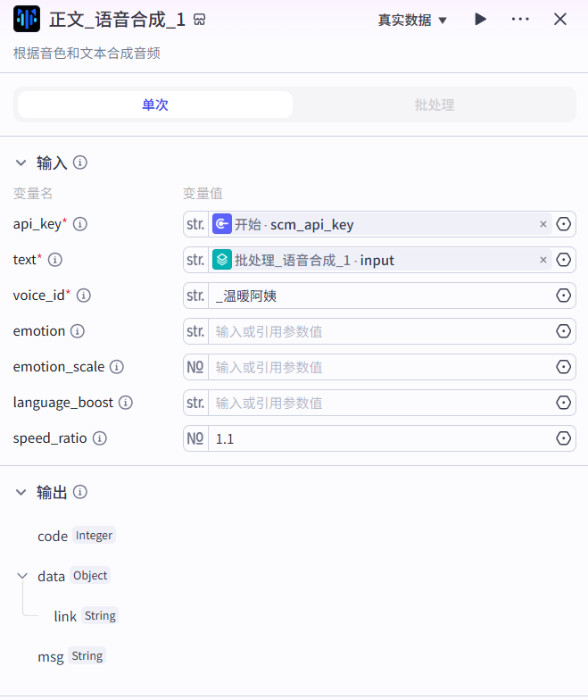
Task: Click hexagon icon in speed_ratio row
Action: 563,438
